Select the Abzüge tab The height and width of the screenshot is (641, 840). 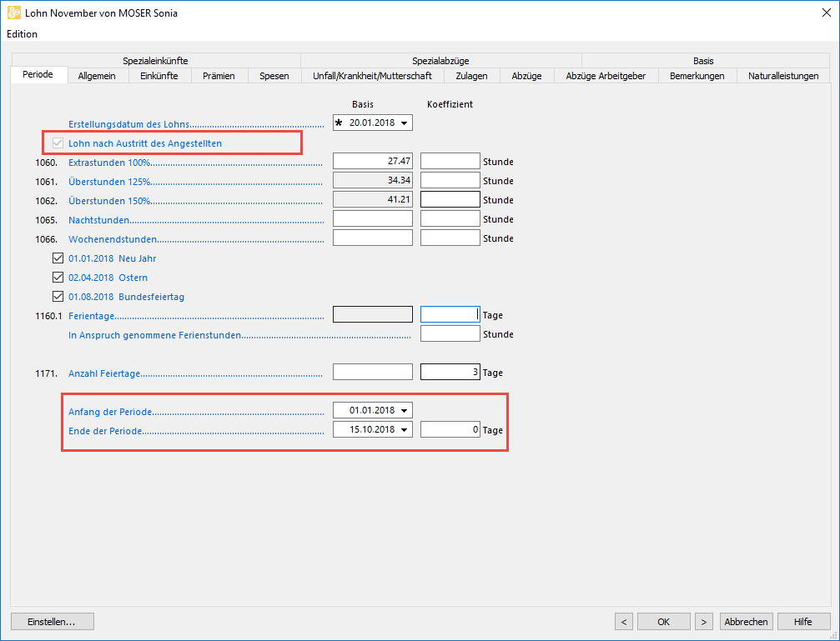(x=526, y=76)
